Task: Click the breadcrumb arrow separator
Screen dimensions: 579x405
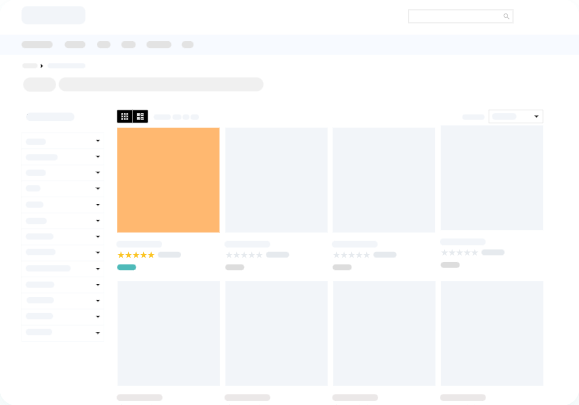Action: (42, 66)
